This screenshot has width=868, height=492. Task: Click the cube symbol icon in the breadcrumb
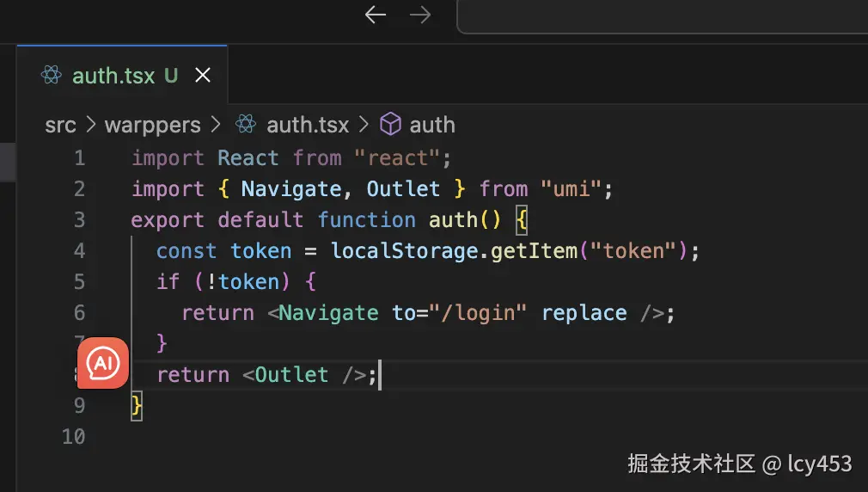(391, 125)
